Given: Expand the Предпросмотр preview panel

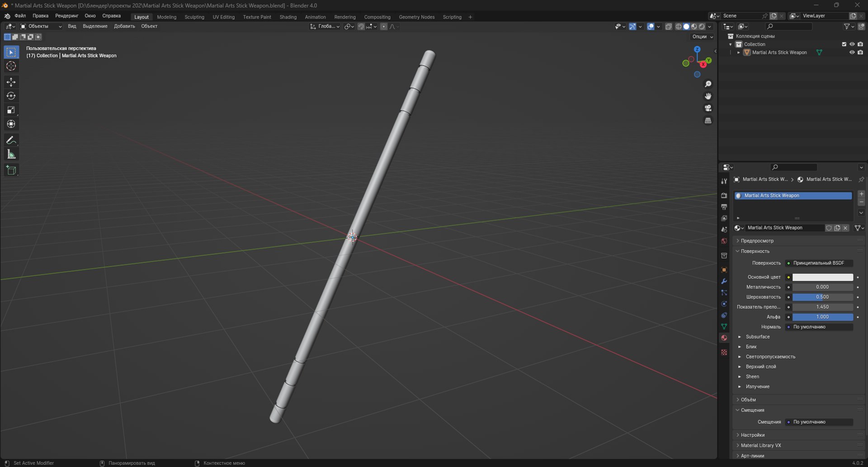Looking at the screenshot, I should click(757, 241).
